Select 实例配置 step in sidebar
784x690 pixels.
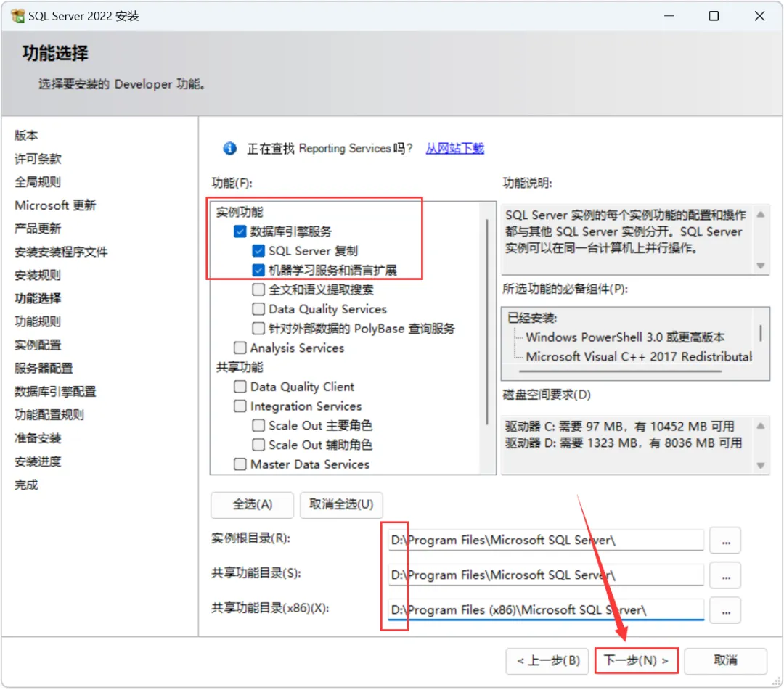pyautogui.click(x=38, y=345)
